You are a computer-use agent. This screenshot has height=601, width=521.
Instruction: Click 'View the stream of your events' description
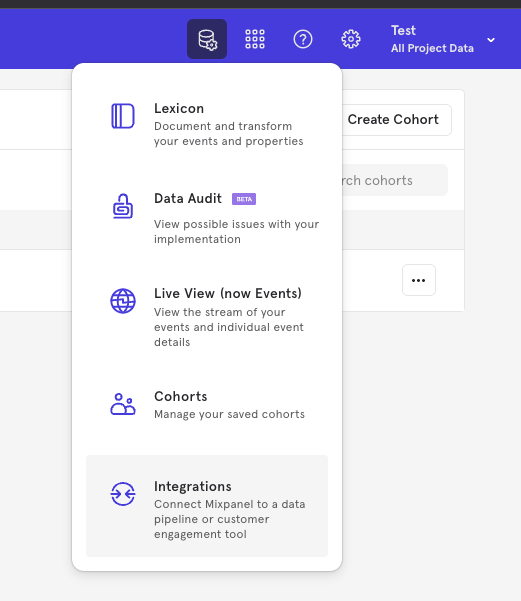(229, 327)
